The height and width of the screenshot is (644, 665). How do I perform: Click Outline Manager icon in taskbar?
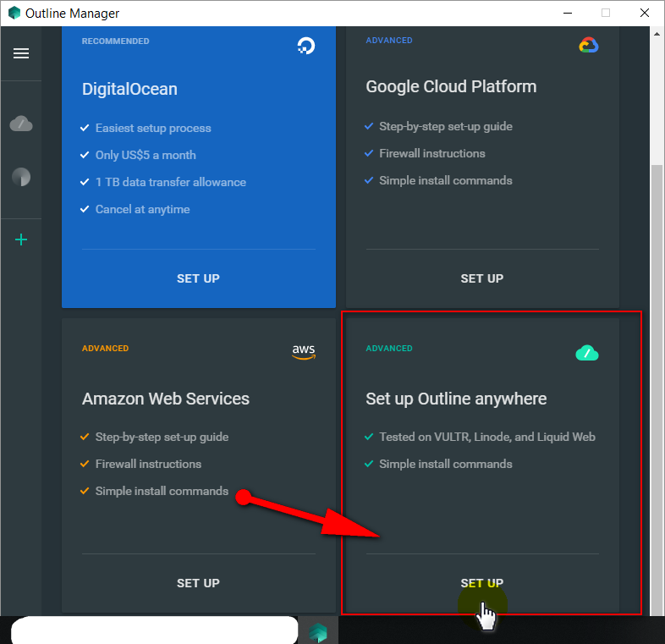(x=318, y=631)
